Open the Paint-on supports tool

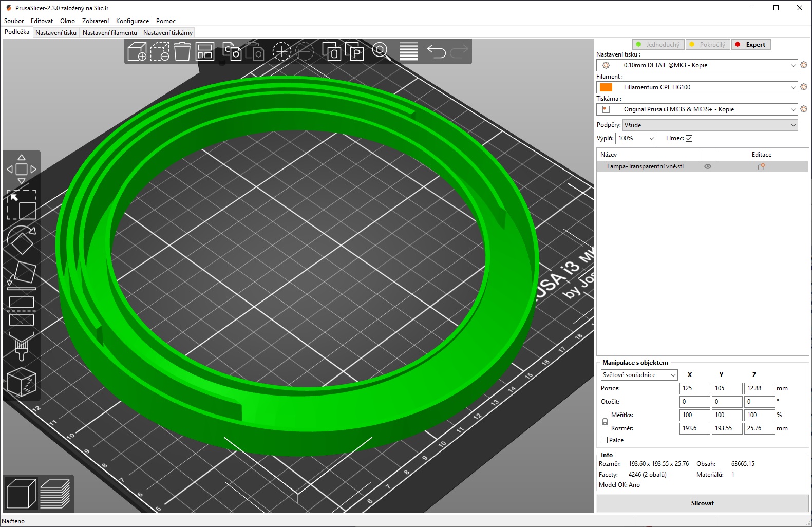[22, 346]
